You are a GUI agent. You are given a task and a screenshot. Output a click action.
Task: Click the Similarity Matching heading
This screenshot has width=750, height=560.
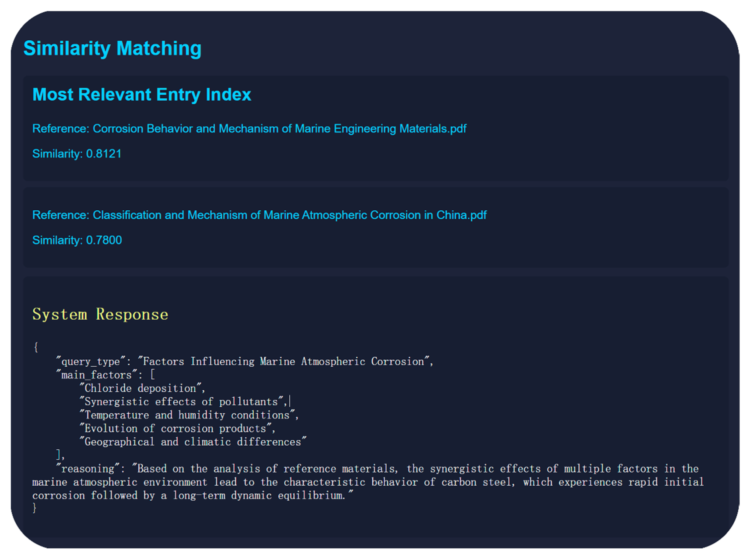112,48
